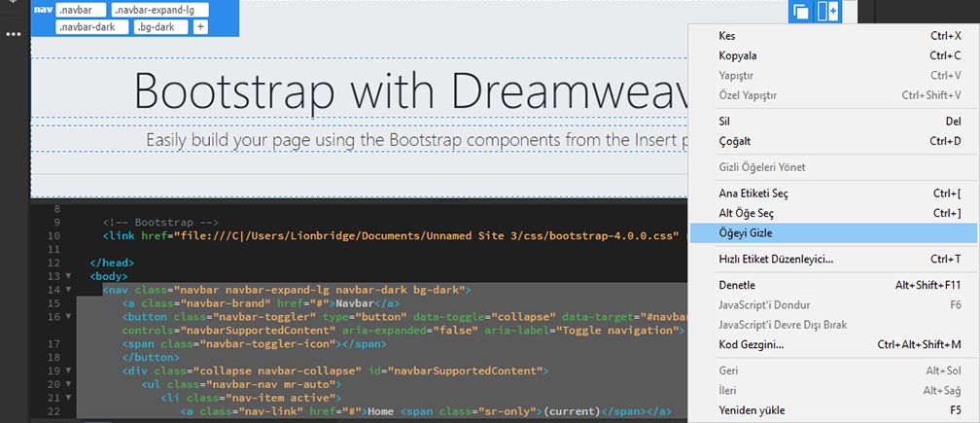Select the .bg-dark class chip

coord(160,27)
